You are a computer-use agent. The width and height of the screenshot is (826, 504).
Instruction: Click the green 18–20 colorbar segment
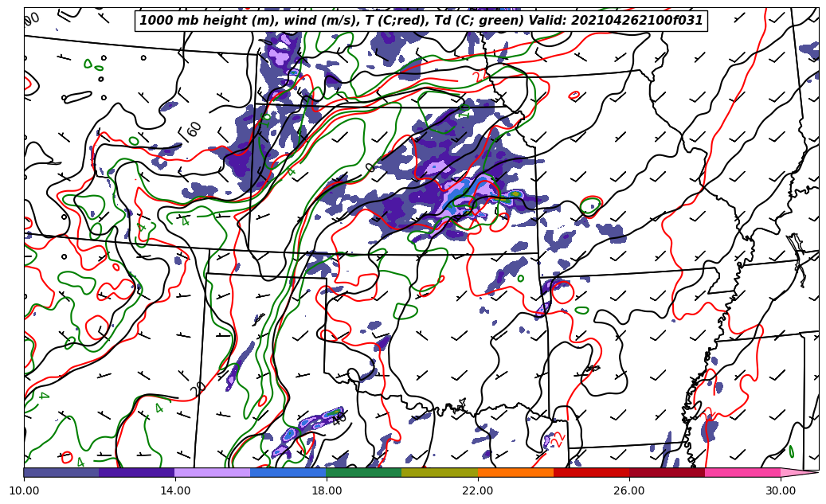point(364,472)
